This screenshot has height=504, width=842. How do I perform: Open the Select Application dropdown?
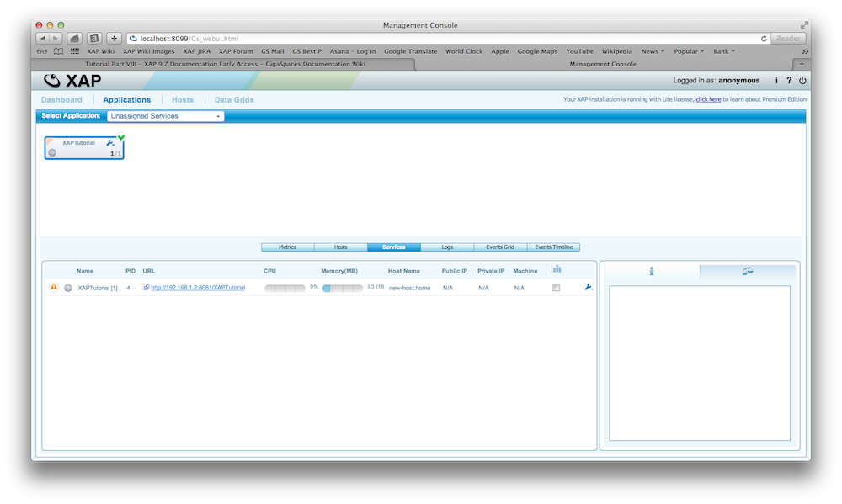click(166, 116)
